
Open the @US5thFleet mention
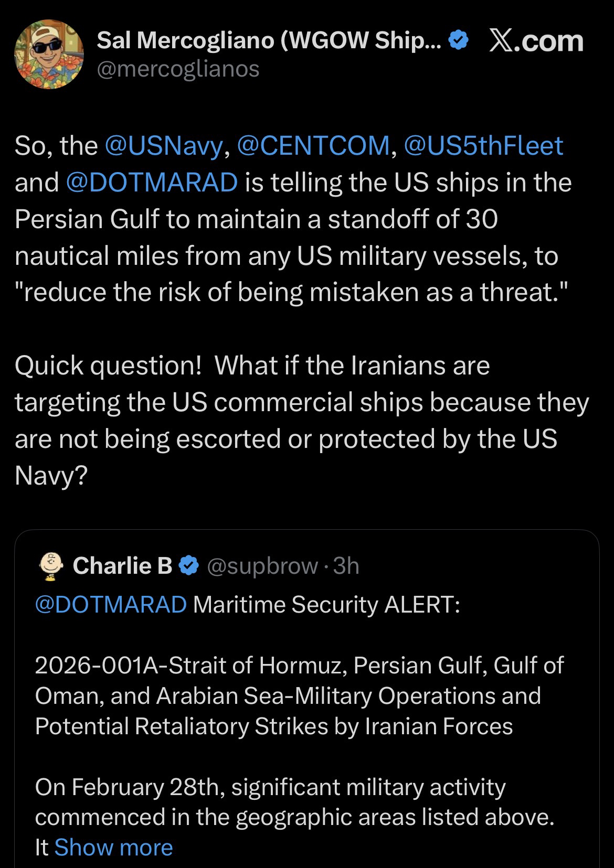483,146
